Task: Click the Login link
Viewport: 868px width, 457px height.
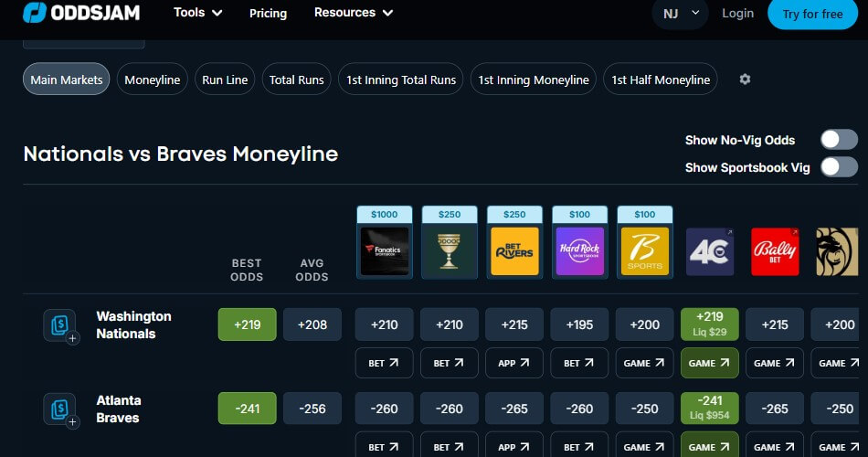Action: point(738,14)
